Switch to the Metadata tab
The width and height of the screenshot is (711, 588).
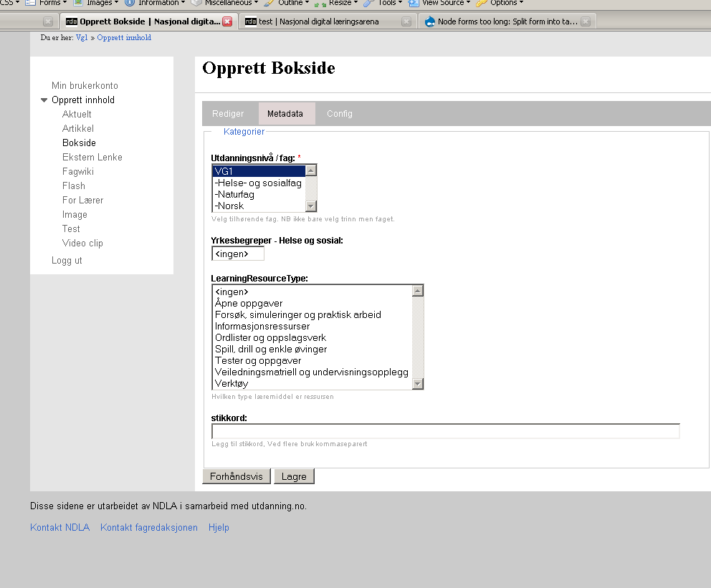point(285,114)
